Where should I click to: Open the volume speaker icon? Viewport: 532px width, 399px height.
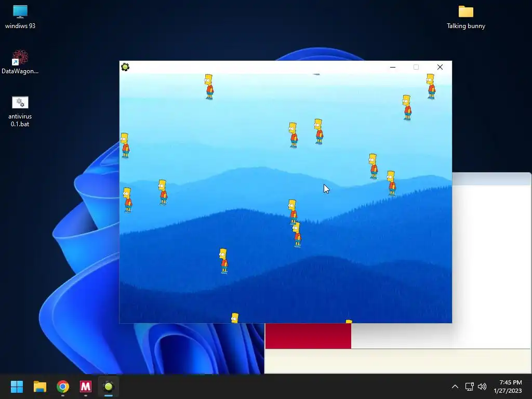pos(482,387)
